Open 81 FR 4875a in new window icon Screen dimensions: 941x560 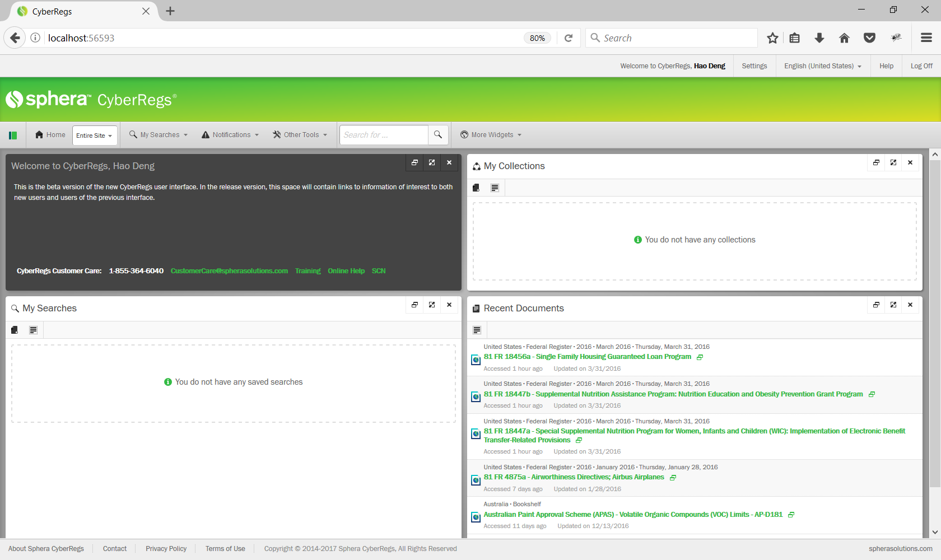[673, 478]
